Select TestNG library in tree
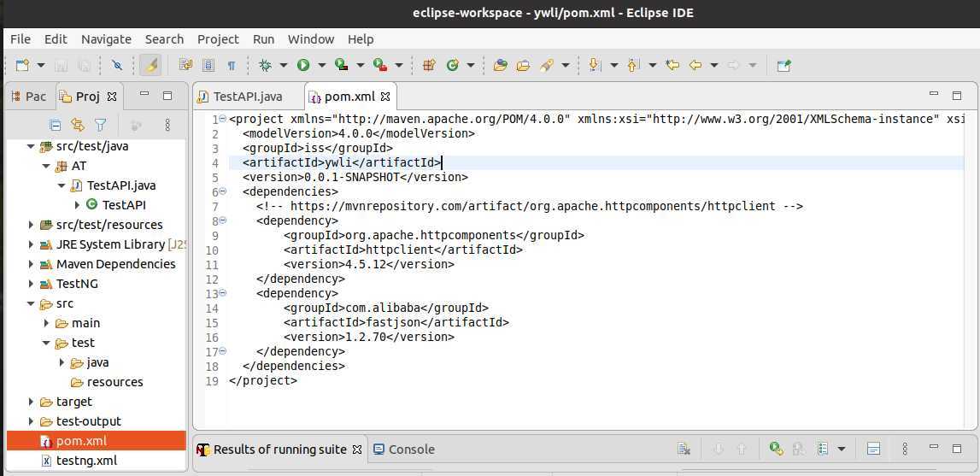 [x=77, y=284]
